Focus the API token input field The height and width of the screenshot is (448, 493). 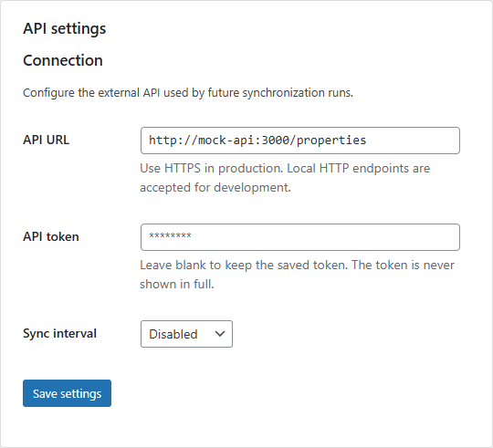300,237
